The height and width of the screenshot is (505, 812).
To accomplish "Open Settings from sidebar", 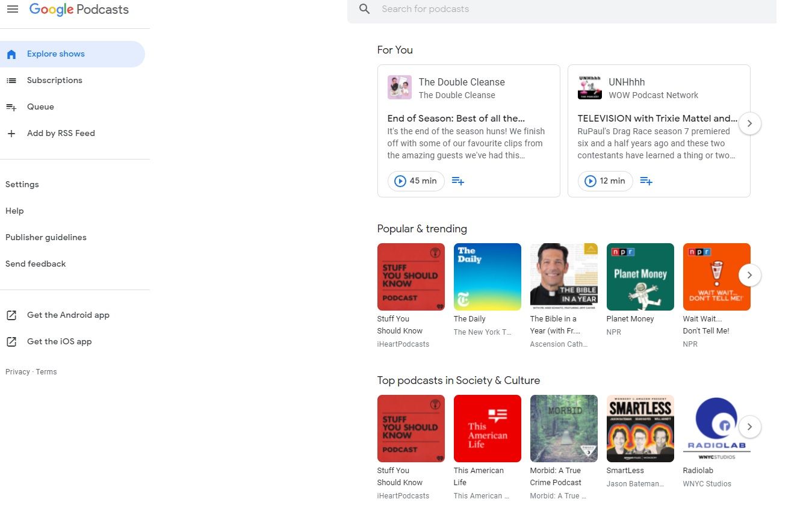I will (x=22, y=185).
